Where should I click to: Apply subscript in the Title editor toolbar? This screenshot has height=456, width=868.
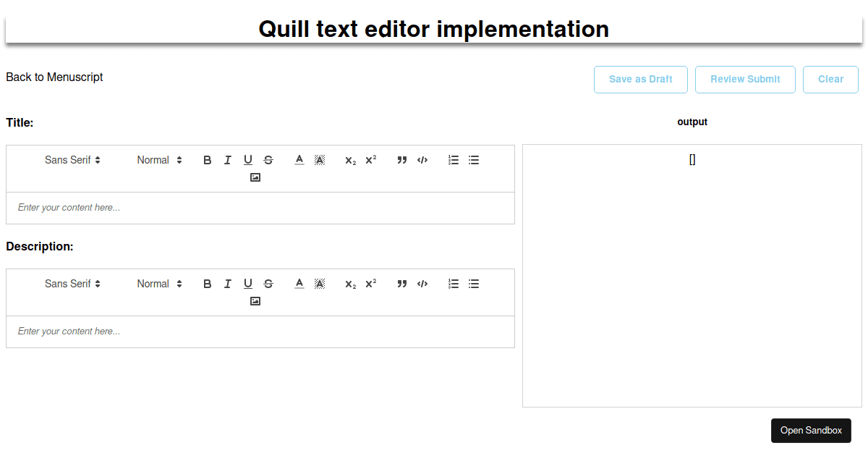[x=350, y=160]
